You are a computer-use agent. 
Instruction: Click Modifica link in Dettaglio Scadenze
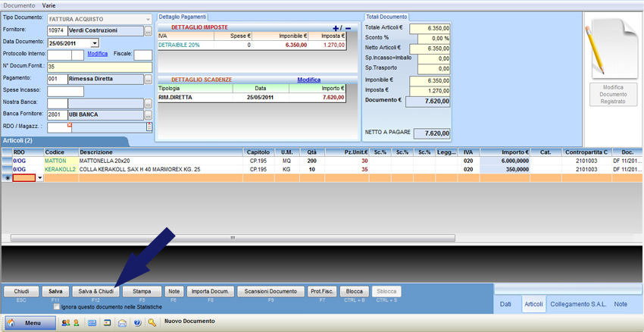point(308,80)
